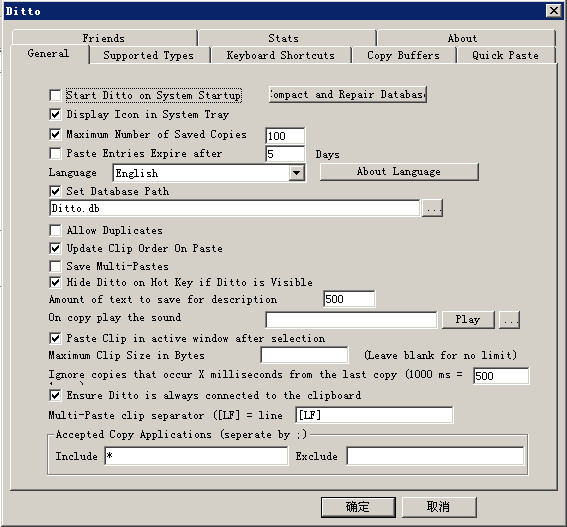Browse for sound file using ellipsis button
The image size is (567, 527).
tap(510, 320)
